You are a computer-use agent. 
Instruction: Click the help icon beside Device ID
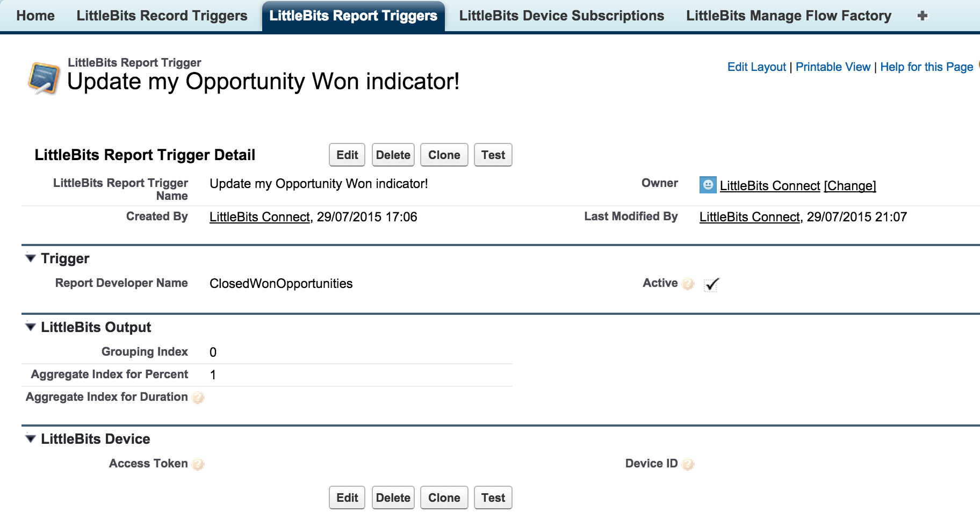coord(688,464)
